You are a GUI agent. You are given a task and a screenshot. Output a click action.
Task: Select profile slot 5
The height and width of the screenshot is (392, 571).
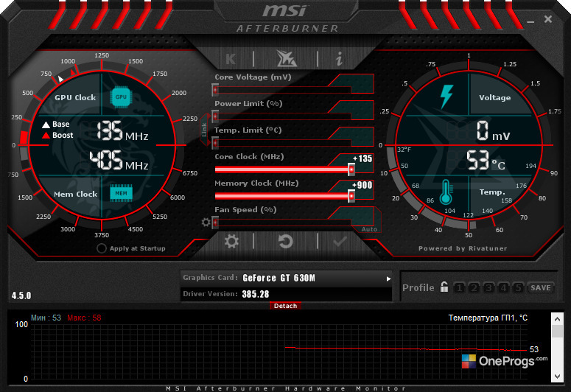click(518, 288)
